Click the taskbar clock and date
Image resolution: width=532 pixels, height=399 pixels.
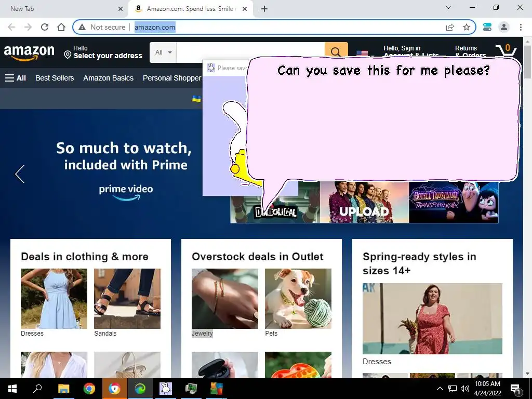[487, 389]
